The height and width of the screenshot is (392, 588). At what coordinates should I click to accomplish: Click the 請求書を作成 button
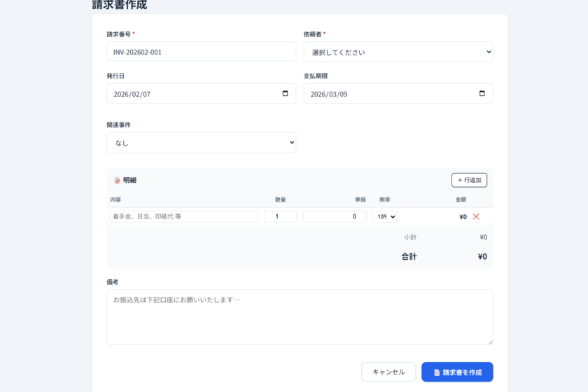[457, 372]
